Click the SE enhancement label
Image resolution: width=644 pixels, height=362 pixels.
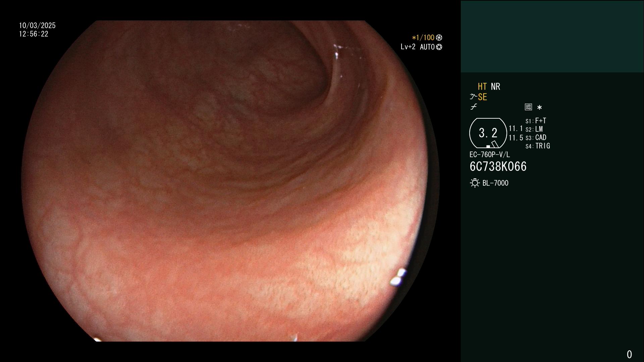tap(482, 97)
